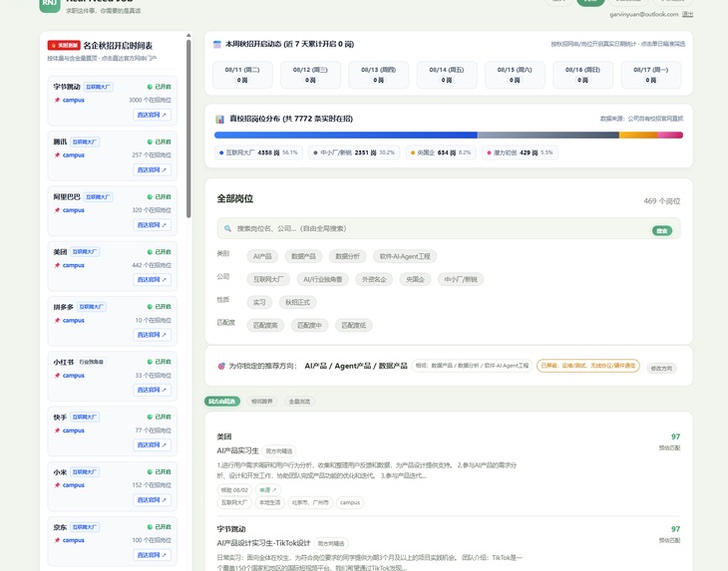Click the pin icon in the 快手 card
This screenshot has width=728, height=571.
(x=57, y=430)
